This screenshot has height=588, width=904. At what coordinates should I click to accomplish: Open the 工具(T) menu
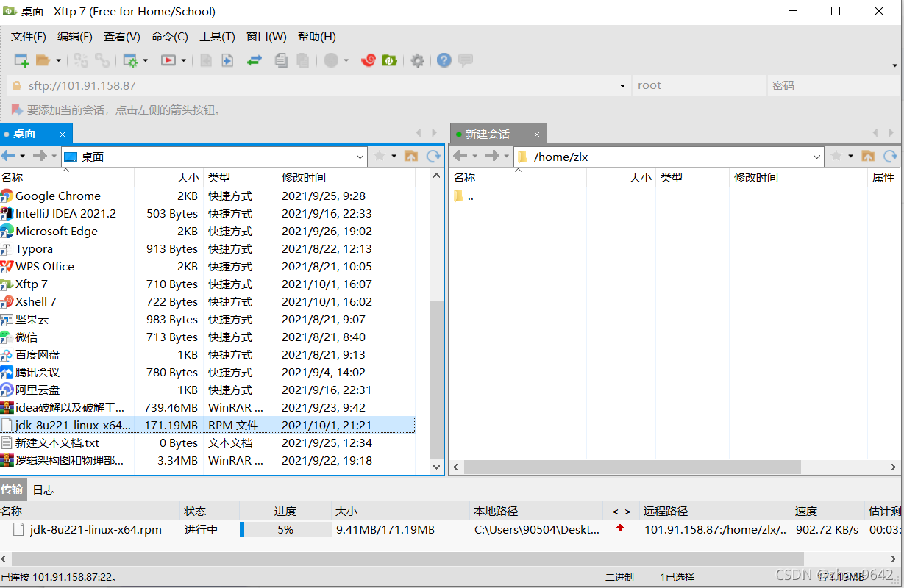pos(217,37)
